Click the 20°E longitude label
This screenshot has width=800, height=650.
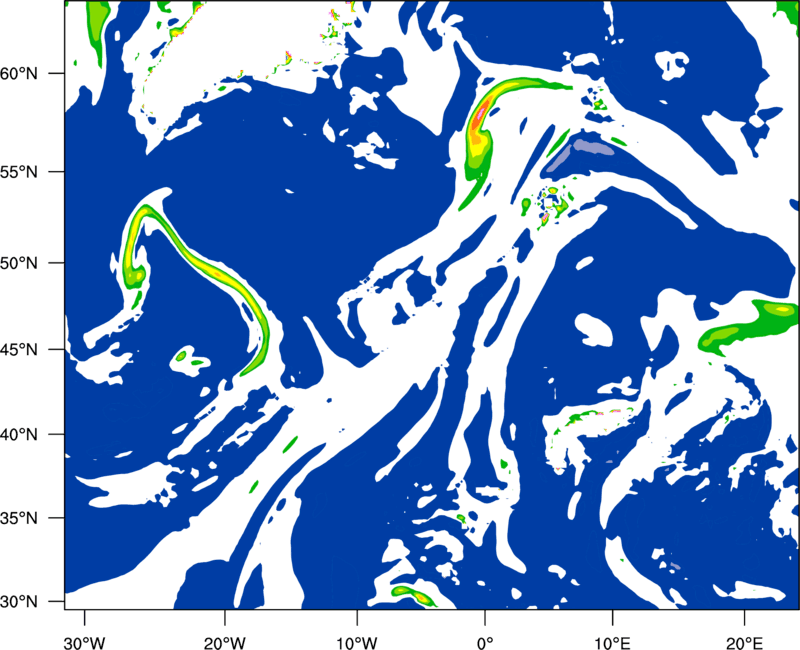click(744, 643)
